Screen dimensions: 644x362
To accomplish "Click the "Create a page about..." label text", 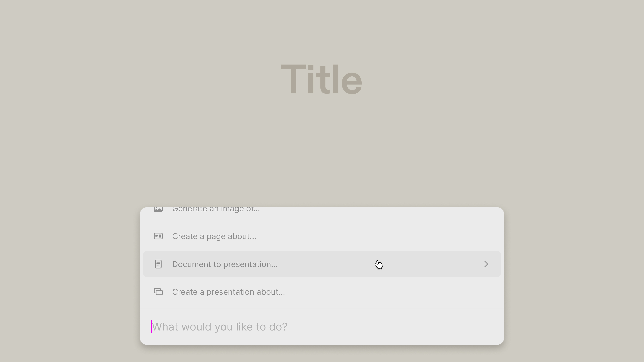I will [x=214, y=236].
